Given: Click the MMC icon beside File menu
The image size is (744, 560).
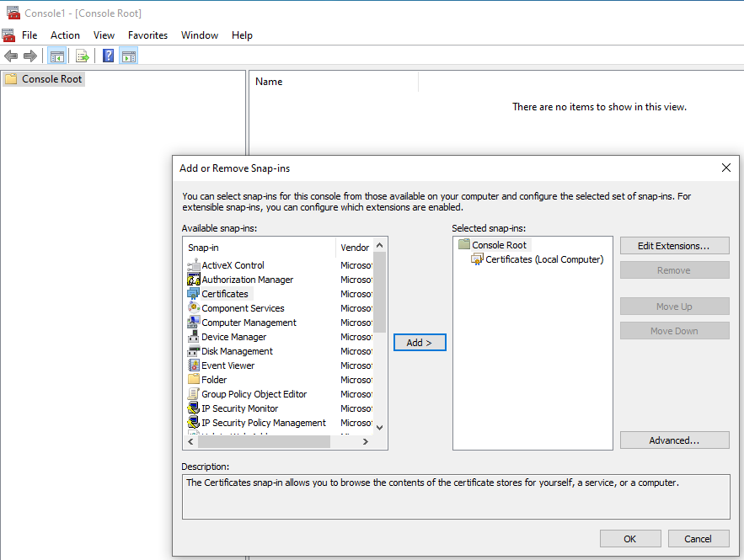Looking at the screenshot, I should [x=8, y=35].
